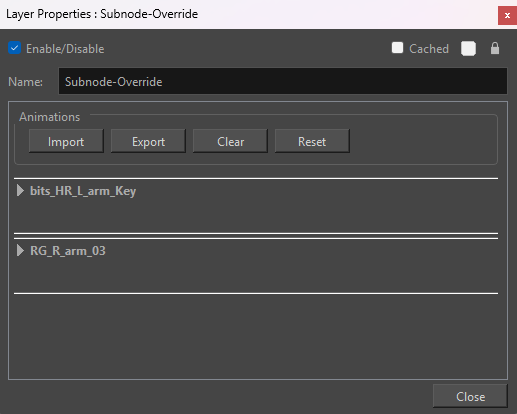The image size is (517, 414).
Task: Open the white layer color swatch
Action: tap(468, 49)
